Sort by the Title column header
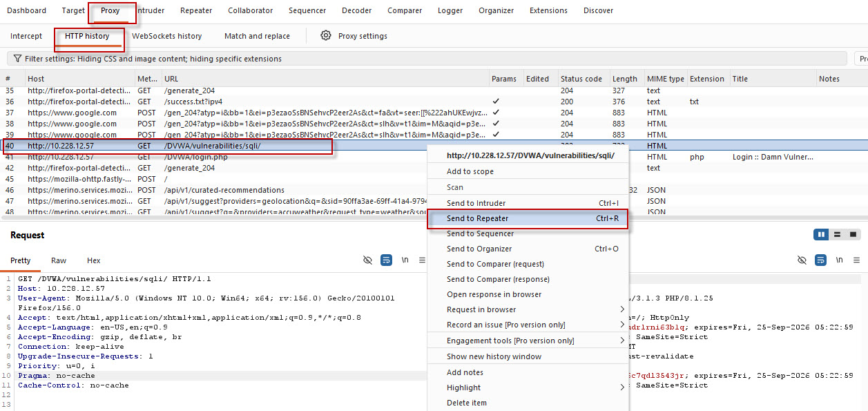The image size is (868, 411). (773, 79)
